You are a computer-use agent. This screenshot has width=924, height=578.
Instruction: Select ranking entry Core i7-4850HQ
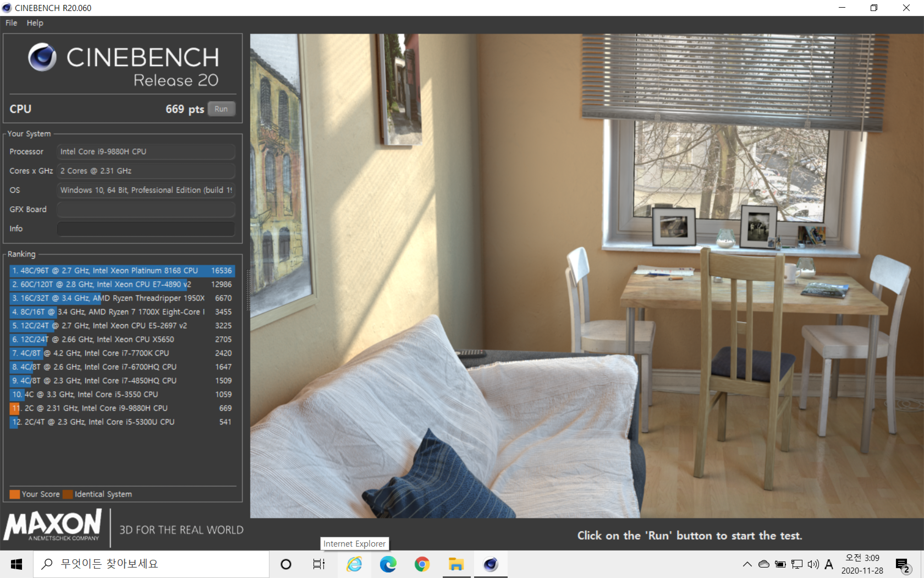pos(122,381)
